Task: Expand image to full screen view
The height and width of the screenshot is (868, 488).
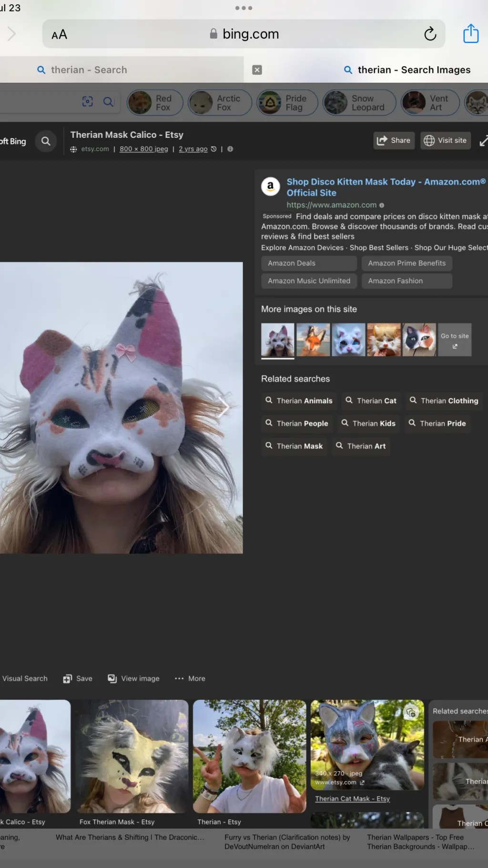Action: (483, 141)
